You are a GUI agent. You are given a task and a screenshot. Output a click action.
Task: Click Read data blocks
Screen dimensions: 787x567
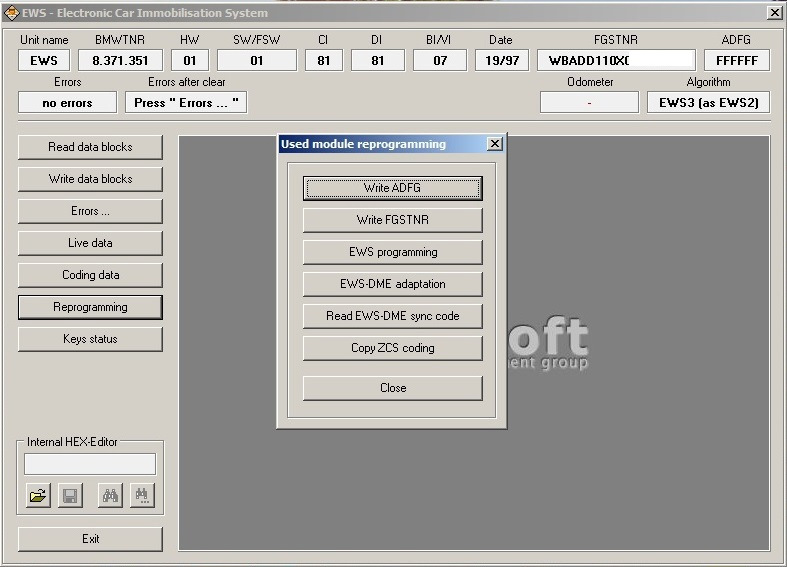[x=90, y=147]
